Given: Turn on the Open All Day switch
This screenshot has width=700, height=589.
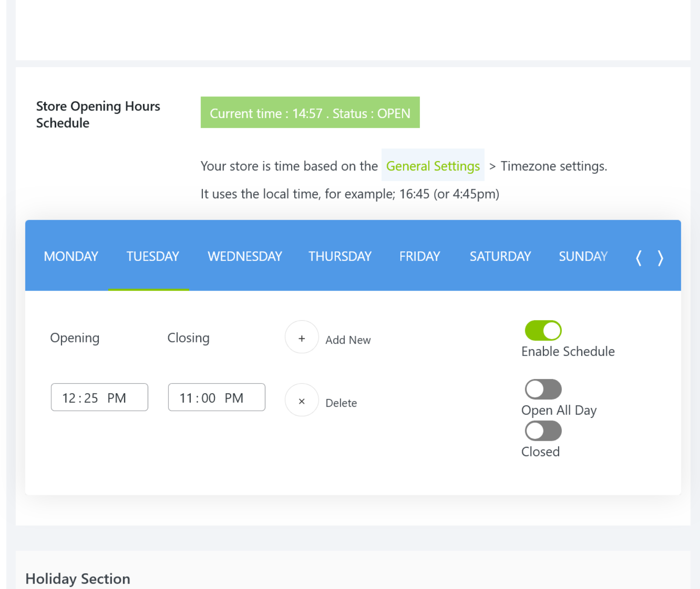Looking at the screenshot, I should pyautogui.click(x=543, y=389).
